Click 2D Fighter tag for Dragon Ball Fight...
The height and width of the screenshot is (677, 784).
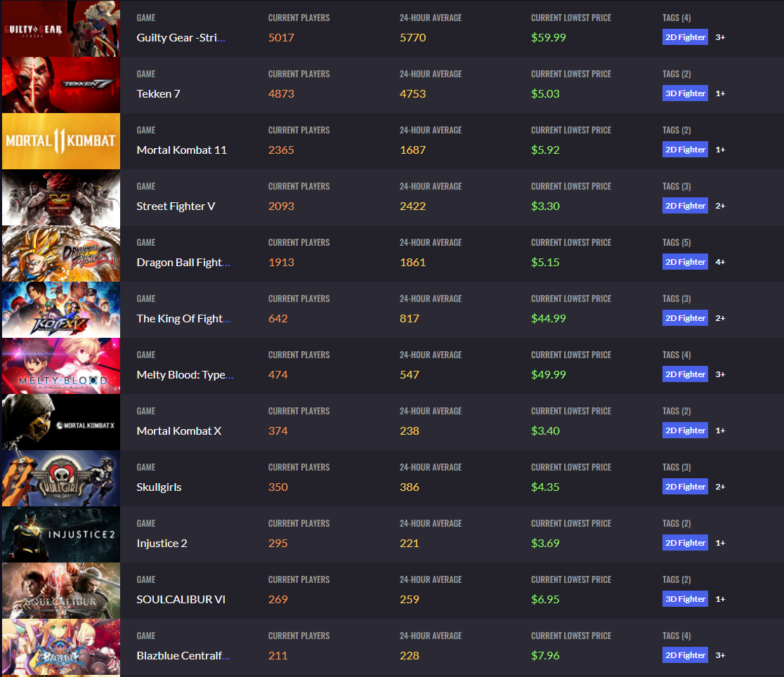685,262
